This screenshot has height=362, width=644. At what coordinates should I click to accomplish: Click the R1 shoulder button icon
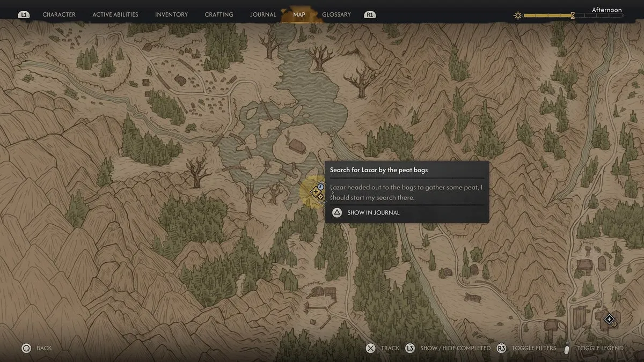click(370, 14)
